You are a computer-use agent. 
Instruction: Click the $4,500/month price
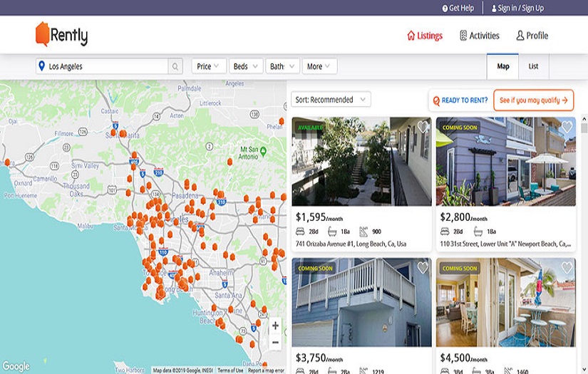[x=463, y=358]
